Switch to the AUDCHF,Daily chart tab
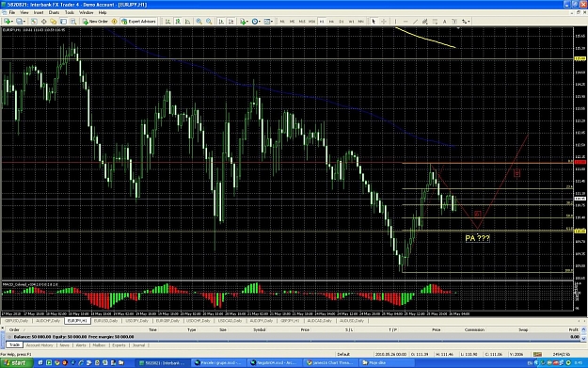This screenshot has height=368, width=588. (48, 321)
